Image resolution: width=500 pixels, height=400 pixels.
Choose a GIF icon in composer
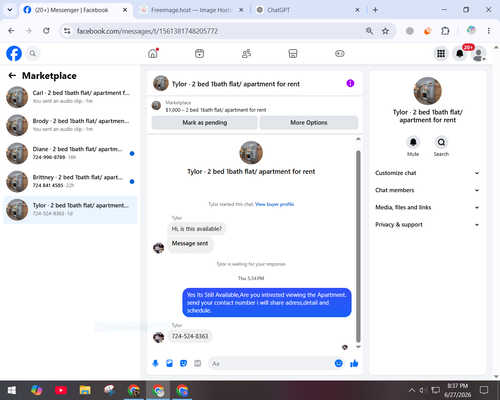pyautogui.click(x=198, y=363)
